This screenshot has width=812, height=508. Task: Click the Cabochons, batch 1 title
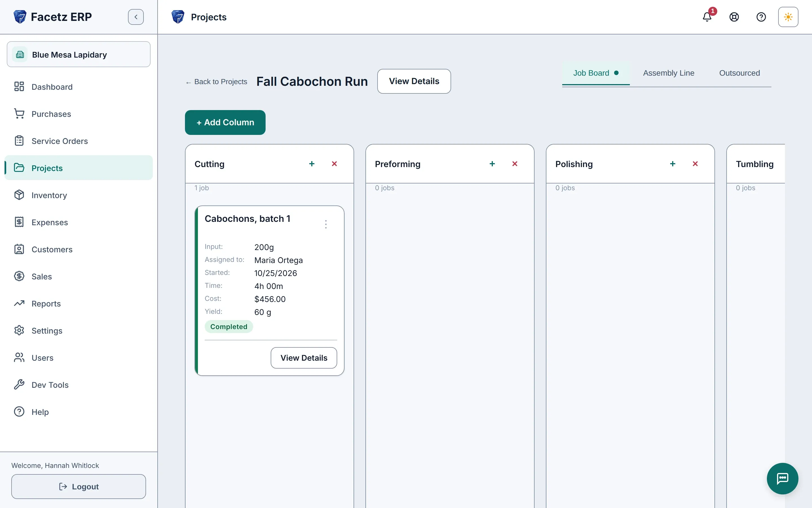point(248,219)
